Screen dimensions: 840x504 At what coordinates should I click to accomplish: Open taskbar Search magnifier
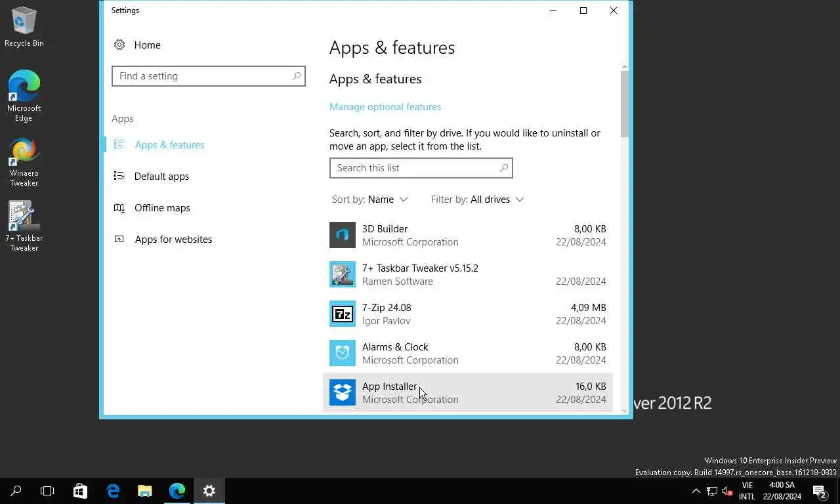pos(16,491)
